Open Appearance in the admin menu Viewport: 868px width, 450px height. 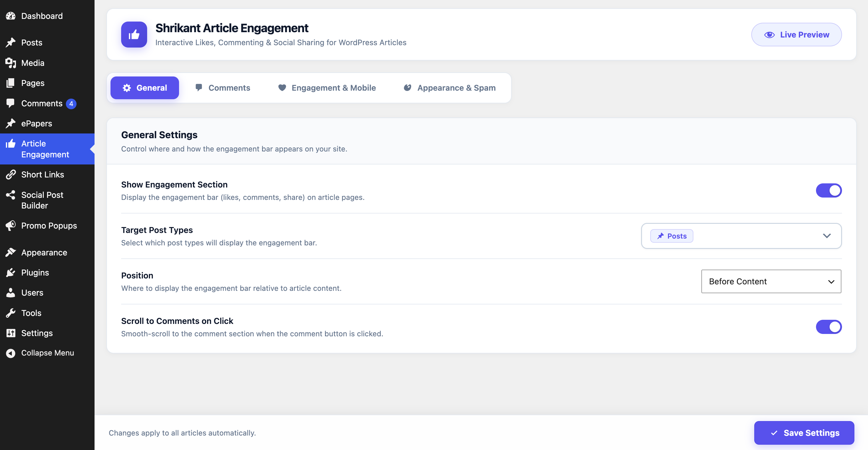pos(47,252)
